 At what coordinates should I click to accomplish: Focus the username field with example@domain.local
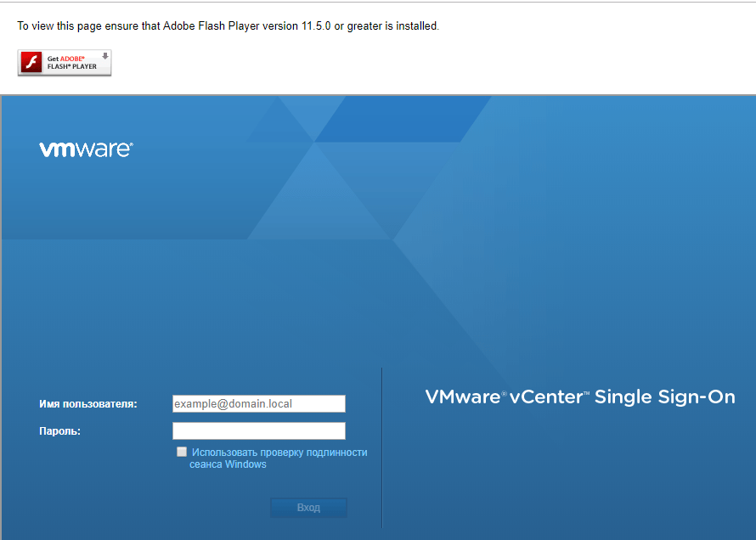[258, 403]
